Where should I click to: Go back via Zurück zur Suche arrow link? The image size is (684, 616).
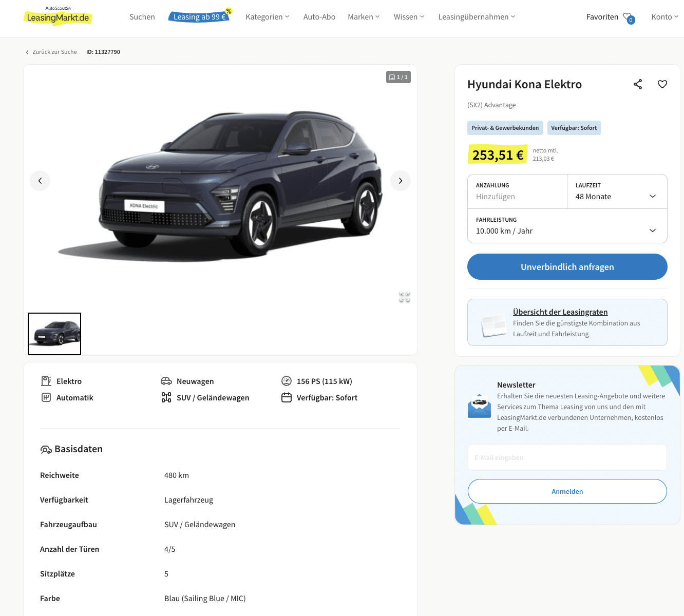[51, 52]
